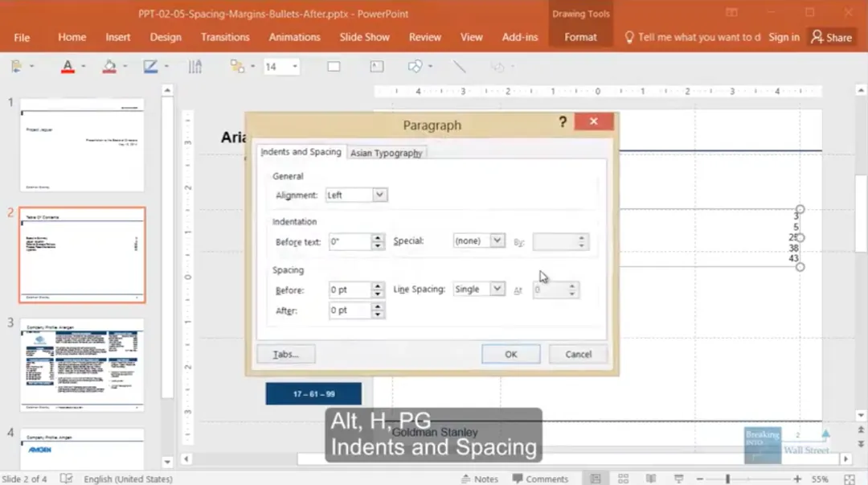This screenshot has width=868, height=485.
Task: Toggle the Notes pane button
Action: pyautogui.click(x=479, y=479)
